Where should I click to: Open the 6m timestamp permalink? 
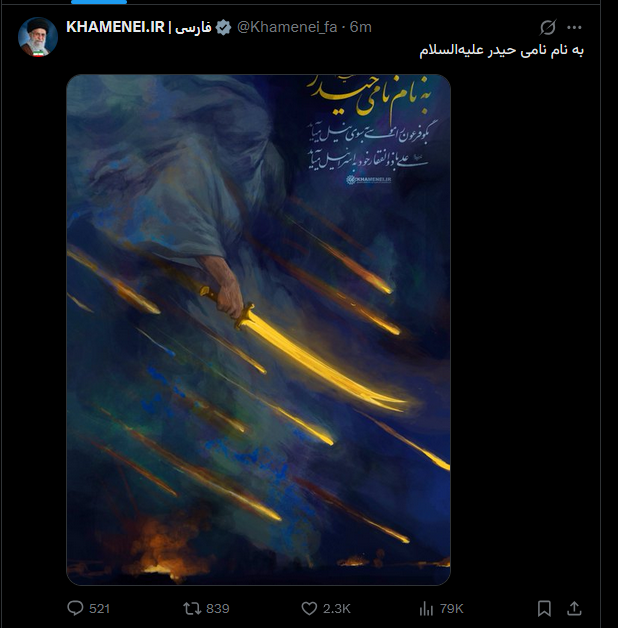click(x=360, y=27)
